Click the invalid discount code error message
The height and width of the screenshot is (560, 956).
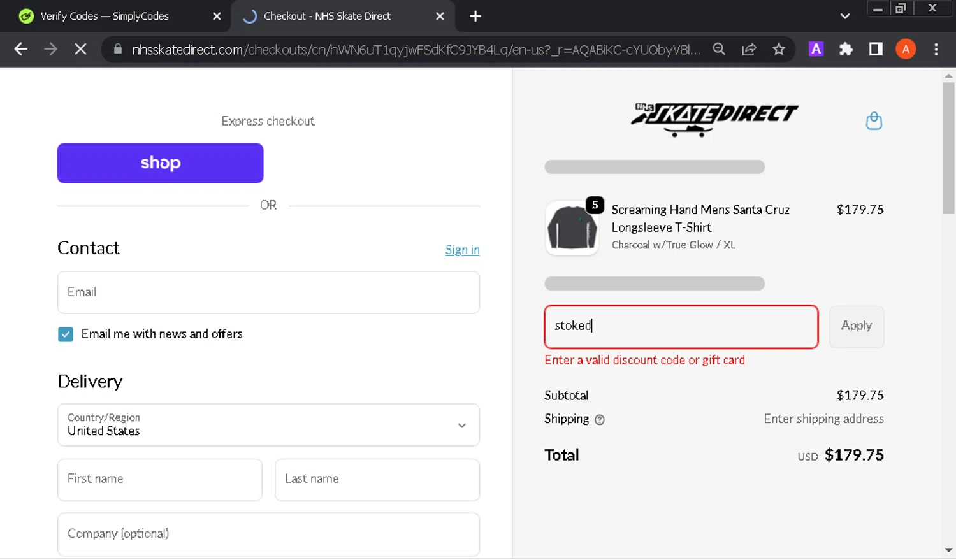pos(644,361)
